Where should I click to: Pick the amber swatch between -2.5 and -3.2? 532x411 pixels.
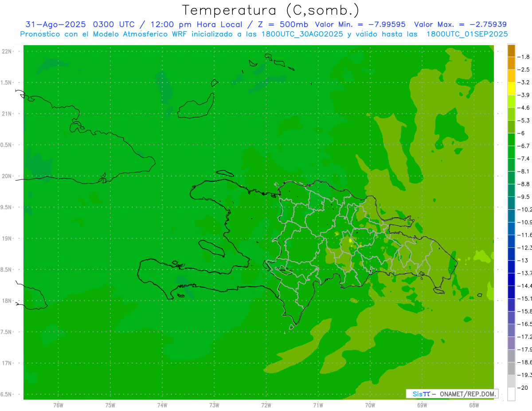tap(511, 76)
